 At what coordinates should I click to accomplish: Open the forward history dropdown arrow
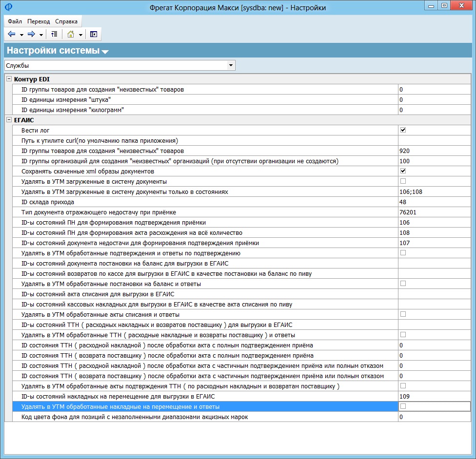pyautogui.click(x=41, y=35)
